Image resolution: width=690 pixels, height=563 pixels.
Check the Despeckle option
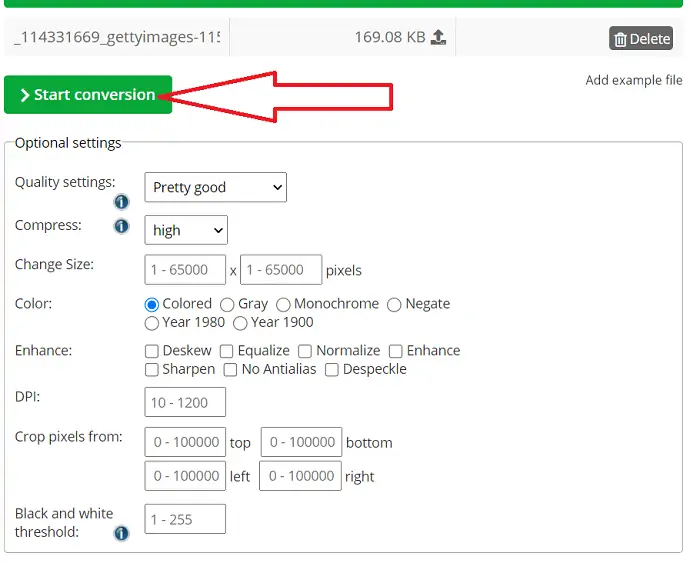[x=332, y=370]
